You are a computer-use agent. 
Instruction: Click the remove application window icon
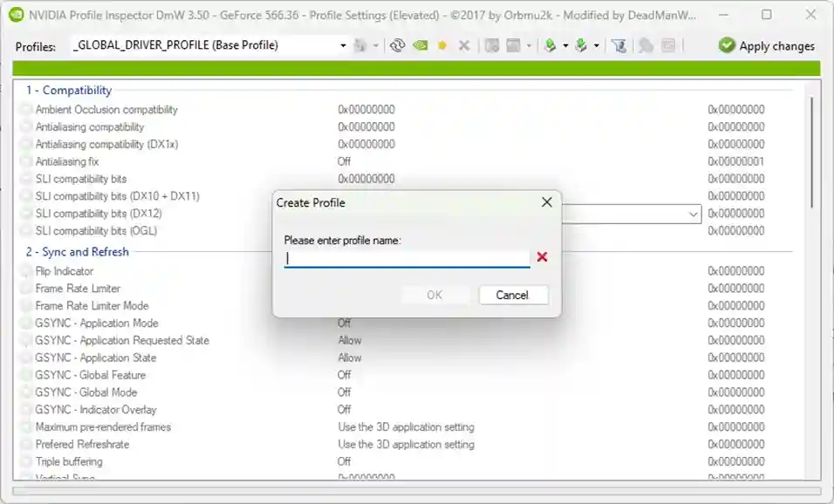coord(513,45)
